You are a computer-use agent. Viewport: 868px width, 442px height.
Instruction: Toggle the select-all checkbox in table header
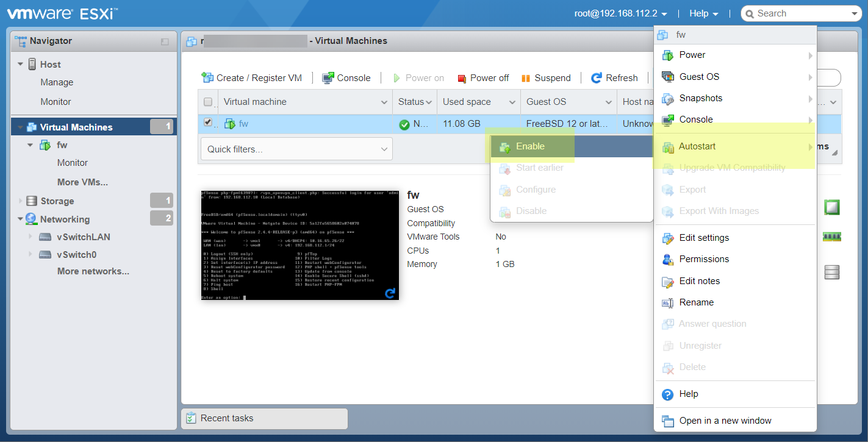click(x=208, y=102)
